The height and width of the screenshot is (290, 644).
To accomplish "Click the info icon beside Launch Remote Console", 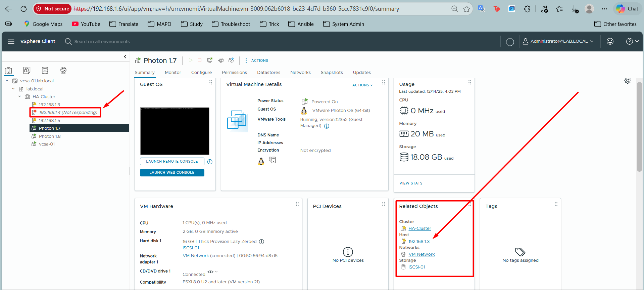I will 210,162.
